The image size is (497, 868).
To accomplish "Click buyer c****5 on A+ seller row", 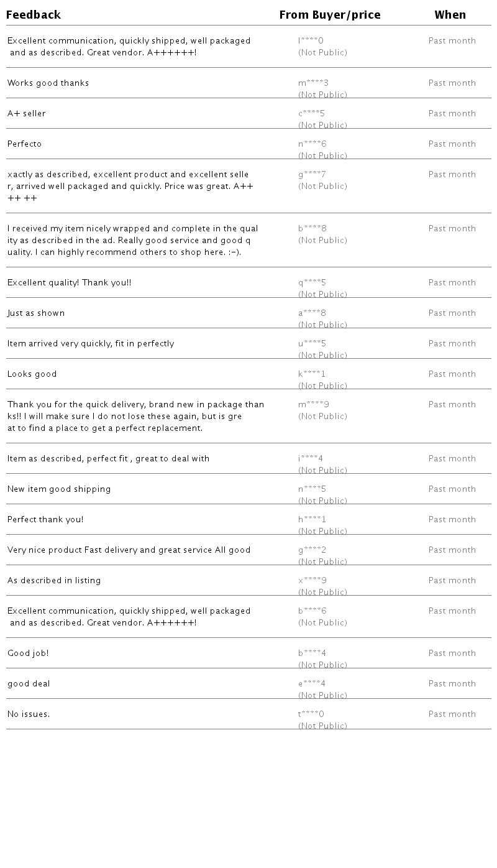I will 311,114.
